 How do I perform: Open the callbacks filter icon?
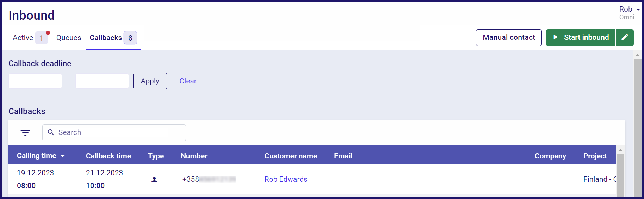25,133
